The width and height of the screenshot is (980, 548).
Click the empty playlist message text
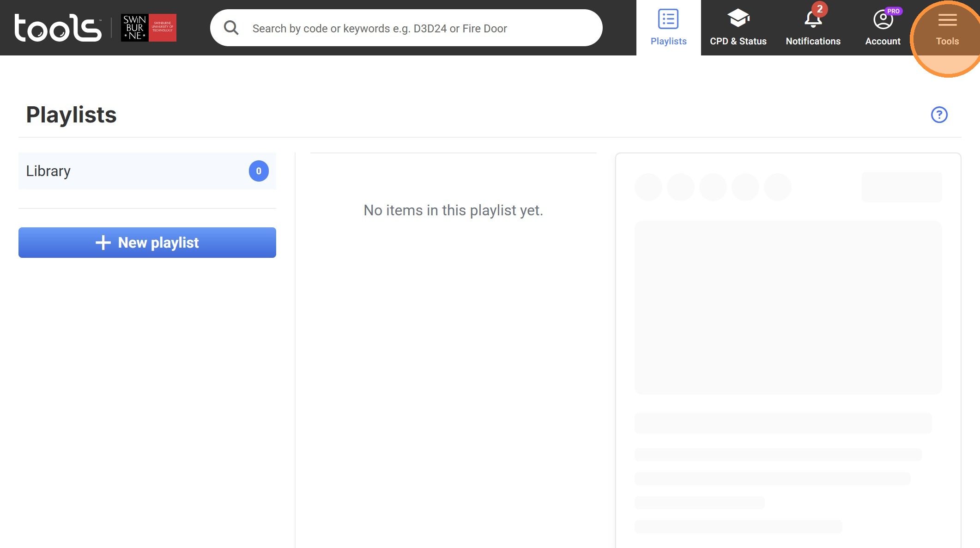point(453,210)
